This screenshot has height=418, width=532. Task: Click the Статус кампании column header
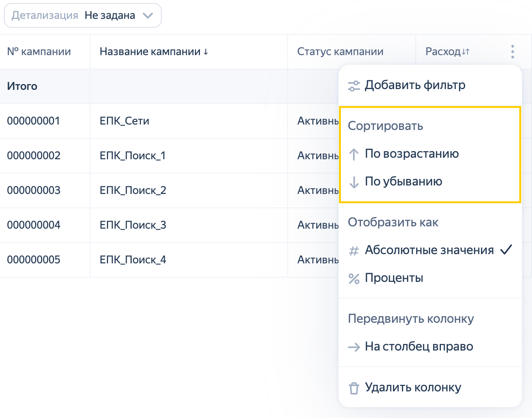click(340, 51)
